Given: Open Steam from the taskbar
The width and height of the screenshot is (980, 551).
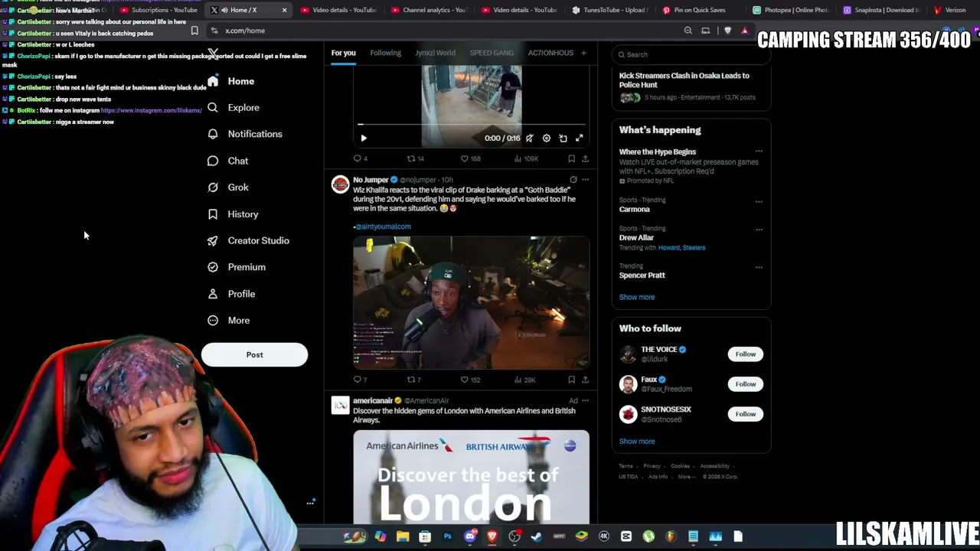Looking at the screenshot, I should [x=537, y=536].
